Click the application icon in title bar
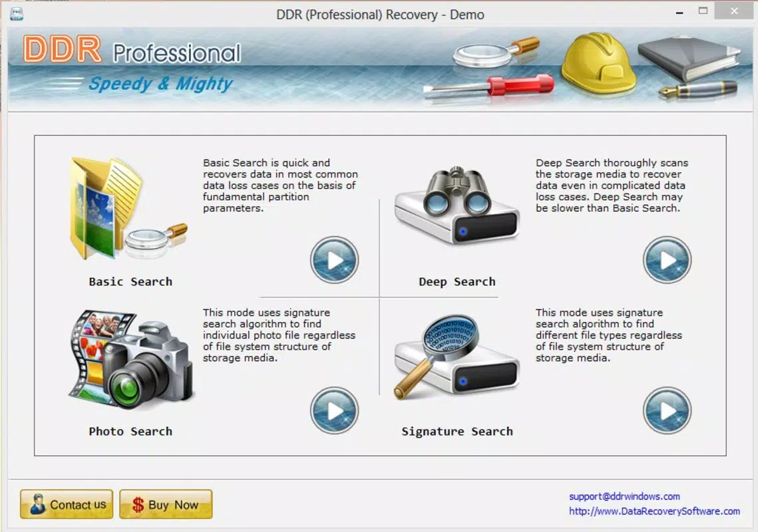This screenshot has width=758, height=532. click(17, 14)
